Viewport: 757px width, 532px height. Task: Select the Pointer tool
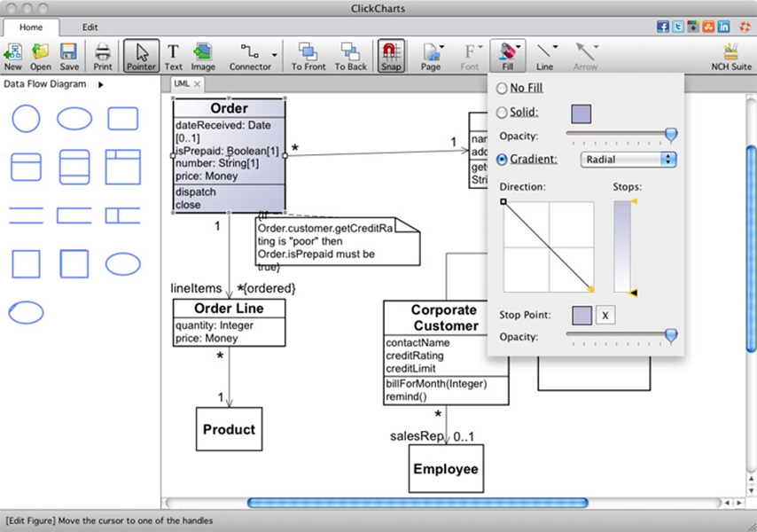coord(141,57)
